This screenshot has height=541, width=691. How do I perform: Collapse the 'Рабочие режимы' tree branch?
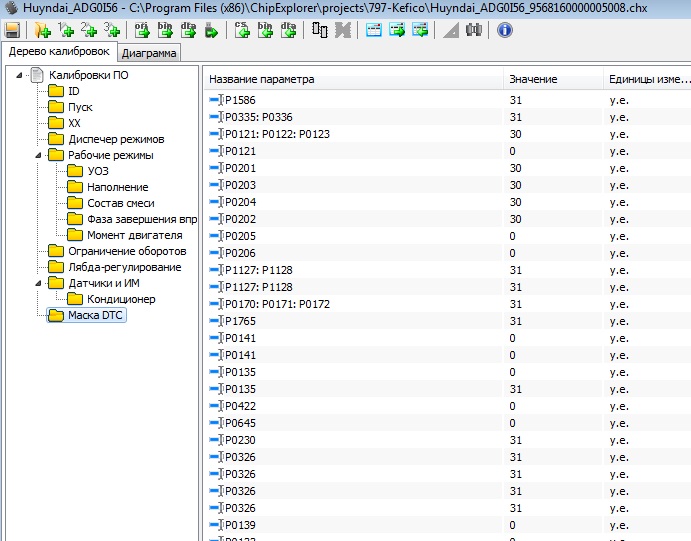pyautogui.click(x=38, y=155)
